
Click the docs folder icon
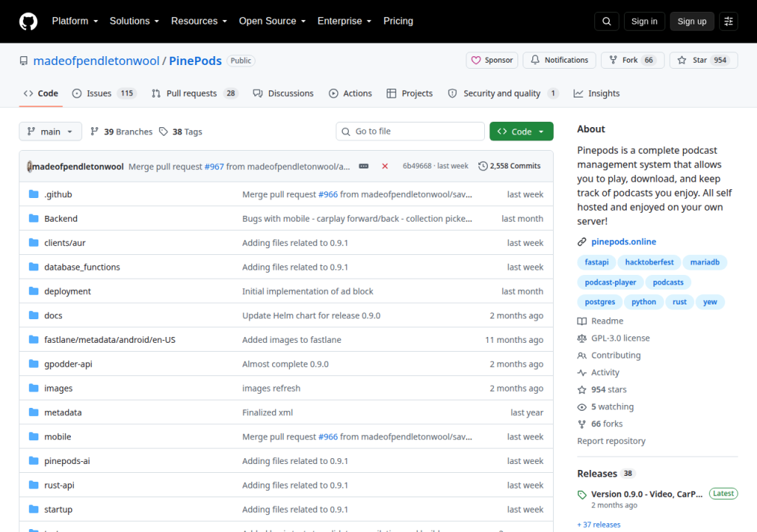pos(33,316)
